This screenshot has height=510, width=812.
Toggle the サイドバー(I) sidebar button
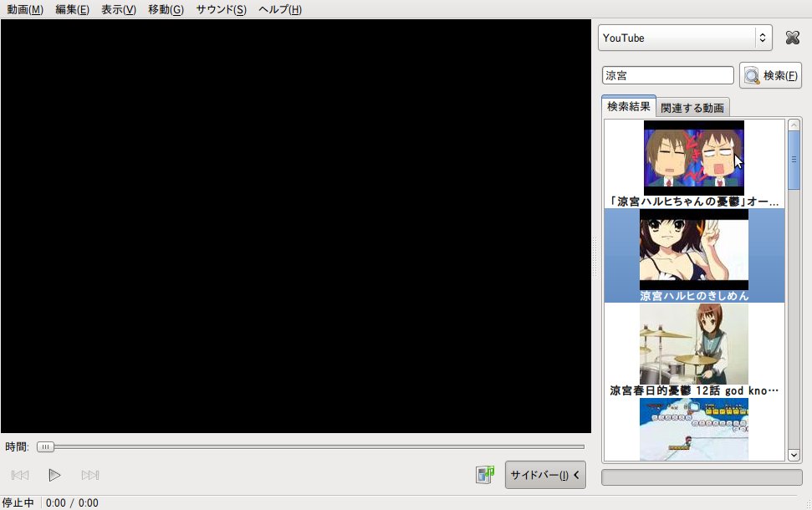(x=545, y=475)
